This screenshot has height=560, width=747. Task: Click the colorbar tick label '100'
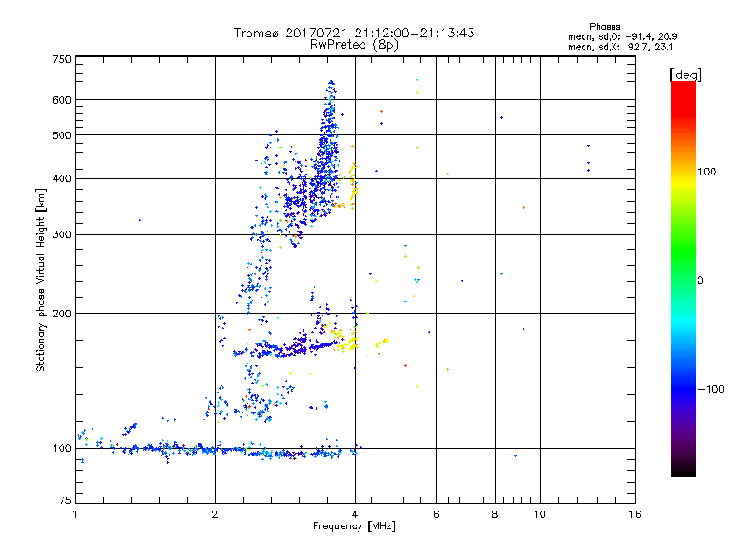coord(707,172)
